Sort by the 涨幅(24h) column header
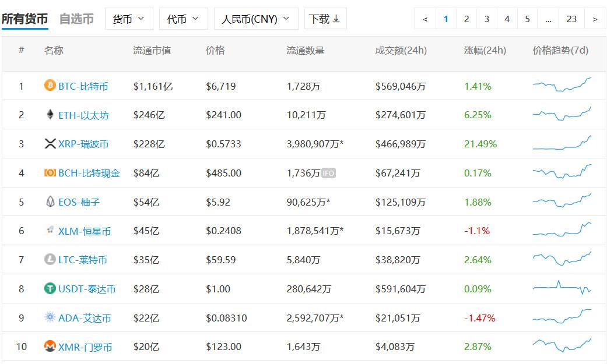 485,51
